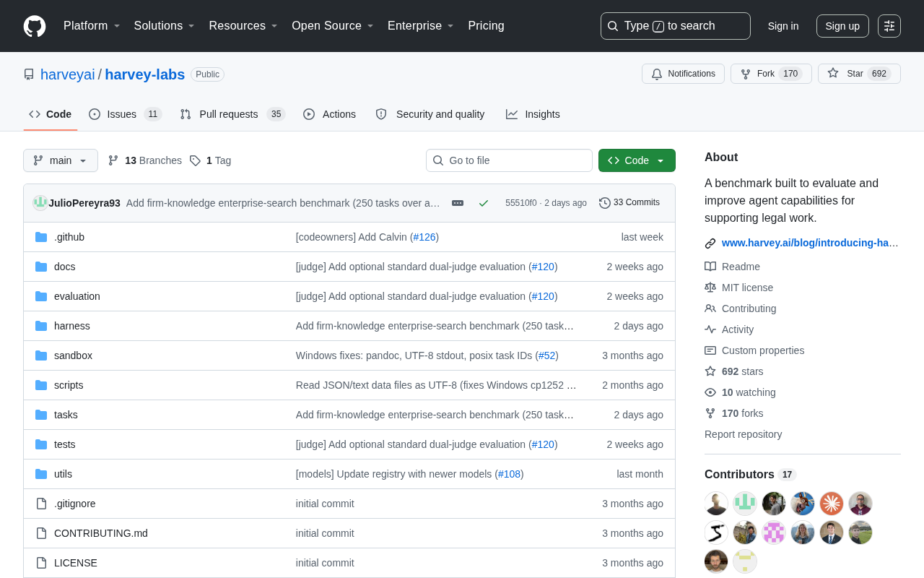Screen dimensions: 924x578
Task: Open the Security and quality tab
Action: click(x=430, y=114)
